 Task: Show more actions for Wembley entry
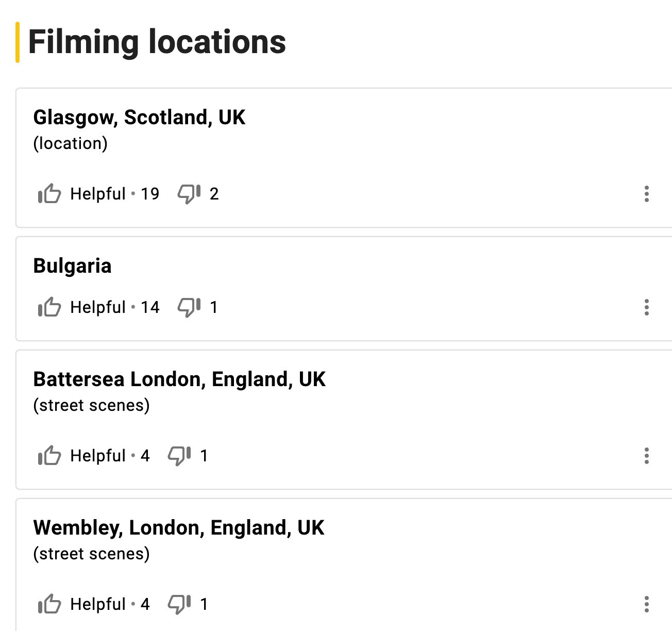[646, 604]
